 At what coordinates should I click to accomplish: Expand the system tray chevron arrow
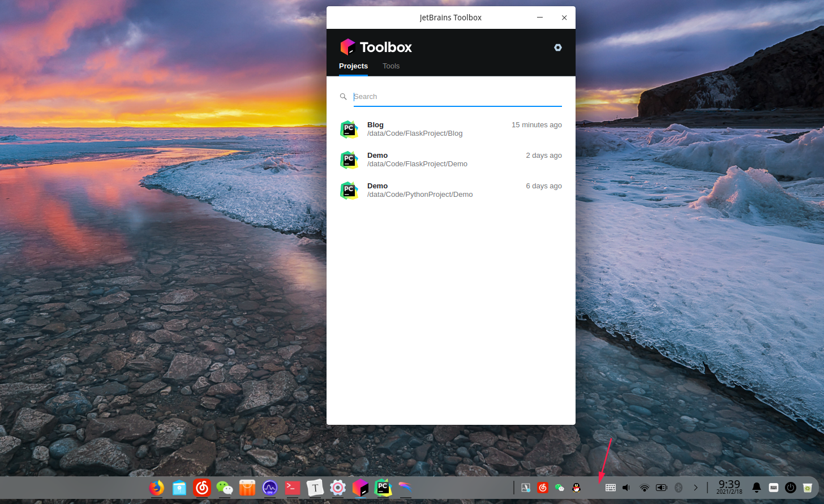coord(696,488)
